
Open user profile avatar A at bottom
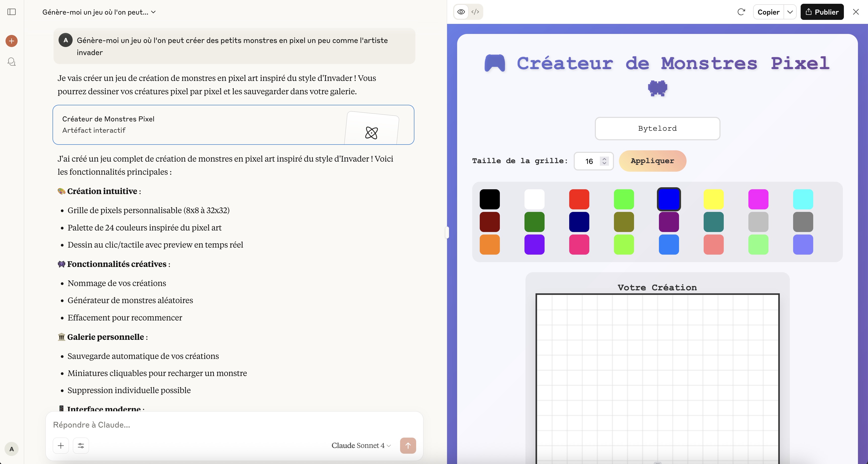12,449
